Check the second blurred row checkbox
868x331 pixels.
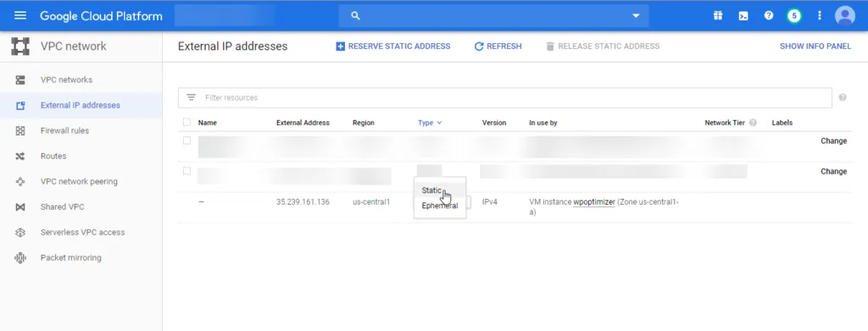point(186,171)
